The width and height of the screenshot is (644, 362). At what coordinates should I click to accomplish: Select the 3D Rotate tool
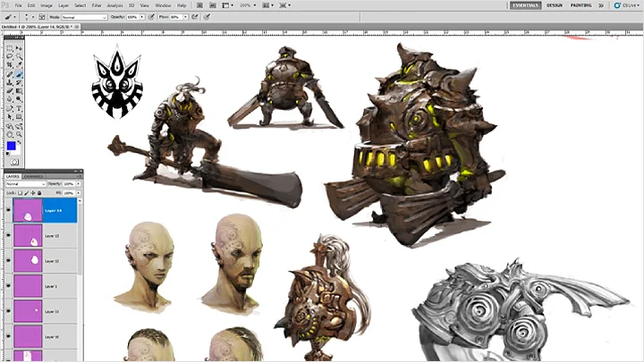10,126
